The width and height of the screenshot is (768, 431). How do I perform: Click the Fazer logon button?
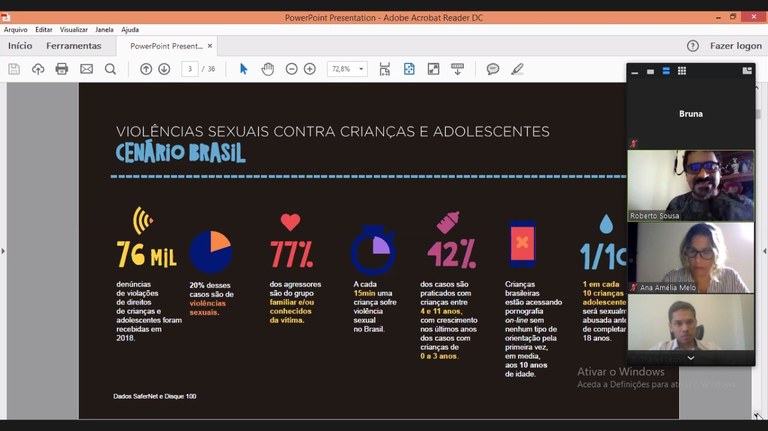735,46
